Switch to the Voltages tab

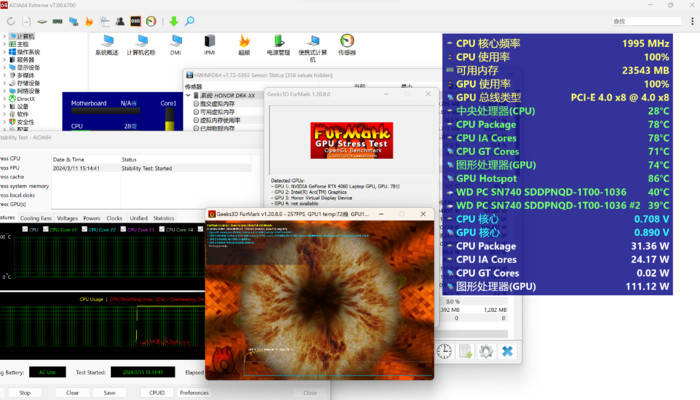pyautogui.click(x=67, y=218)
